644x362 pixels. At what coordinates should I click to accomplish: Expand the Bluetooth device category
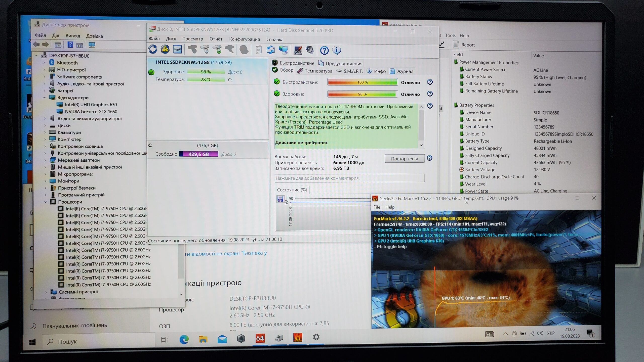tap(45, 63)
